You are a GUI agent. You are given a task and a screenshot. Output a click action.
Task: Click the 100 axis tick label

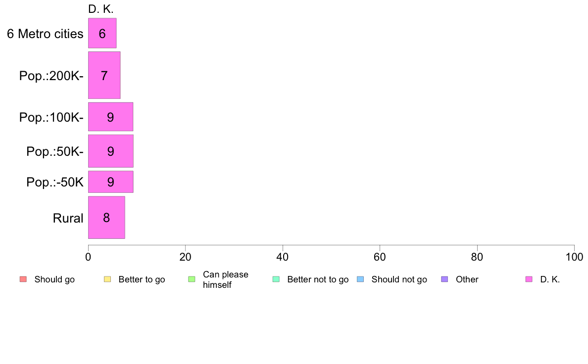(x=574, y=257)
